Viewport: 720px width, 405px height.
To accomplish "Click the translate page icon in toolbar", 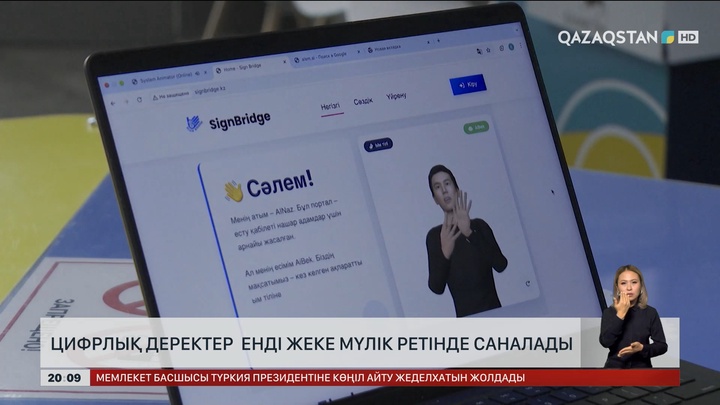I will pyautogui.click(x=479, y=51).
